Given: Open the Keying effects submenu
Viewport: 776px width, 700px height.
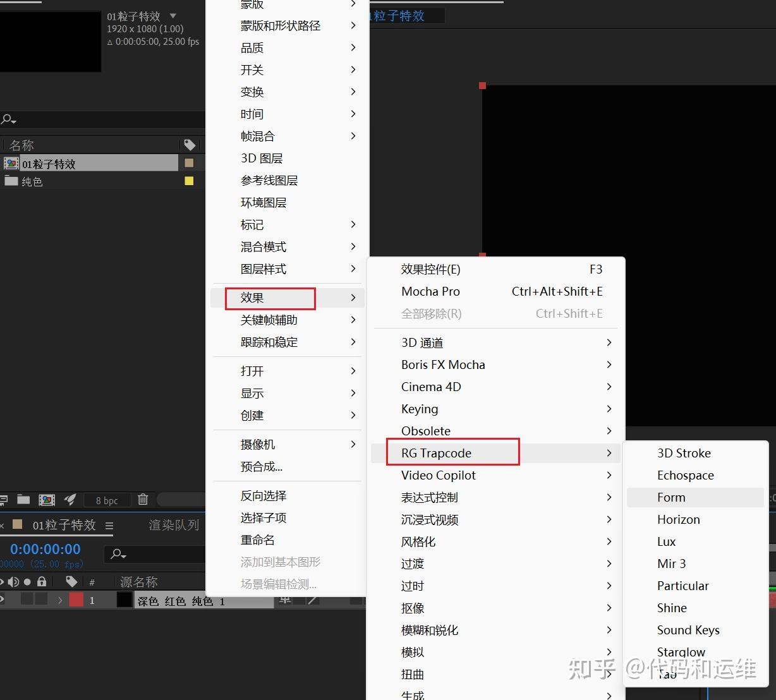Looking at the screenshot, I should (420, 409).
